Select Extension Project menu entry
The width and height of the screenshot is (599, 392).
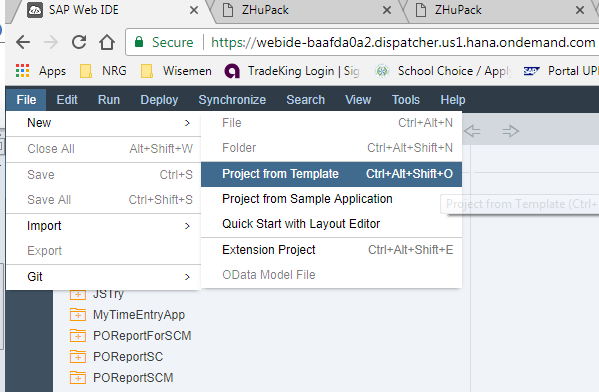click(x=331, y=250)
